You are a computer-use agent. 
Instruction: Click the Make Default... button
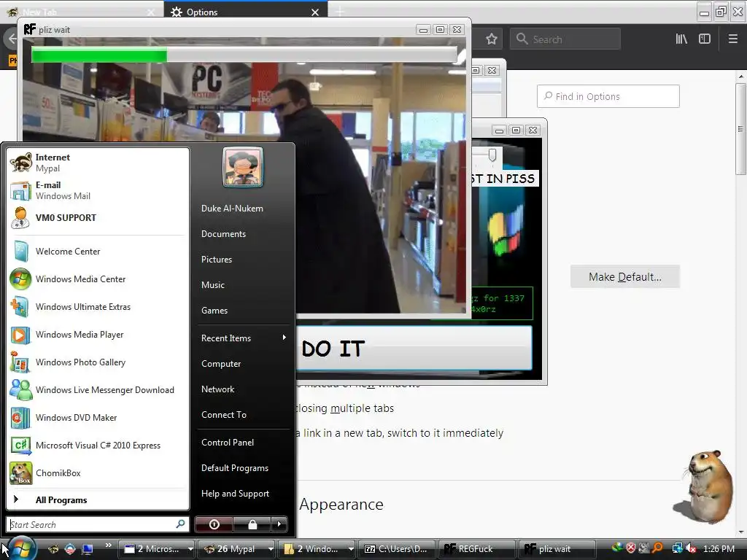(625, 276)
